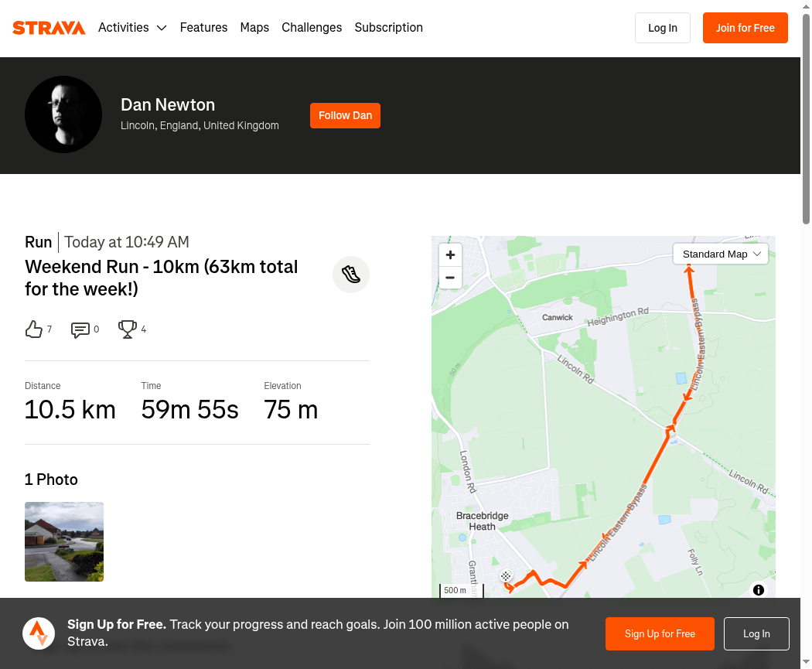Screen dimensions: 812x669
Task: Click the page vertical scrollbar
Action: (x=806, y=116)
